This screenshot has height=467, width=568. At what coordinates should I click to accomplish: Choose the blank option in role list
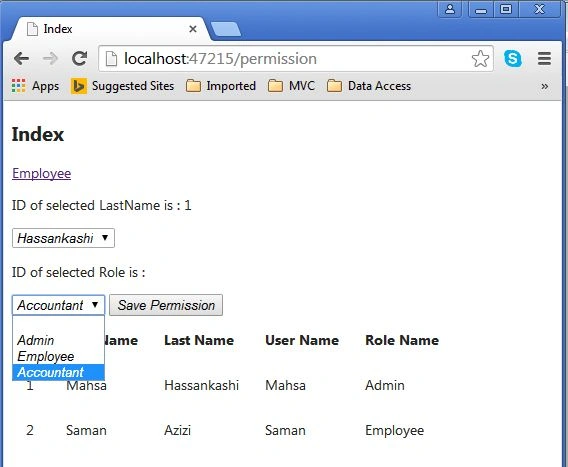[58, 325]
